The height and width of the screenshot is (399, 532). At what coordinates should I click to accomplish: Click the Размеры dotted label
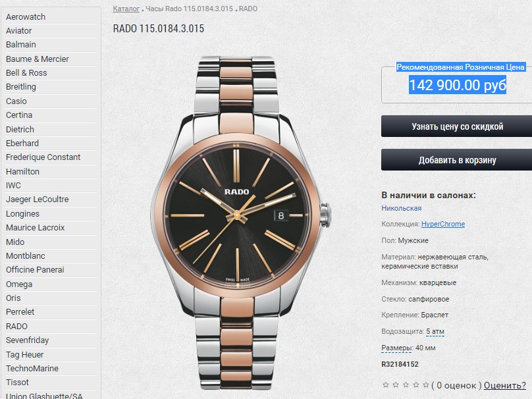click(396, 348)
